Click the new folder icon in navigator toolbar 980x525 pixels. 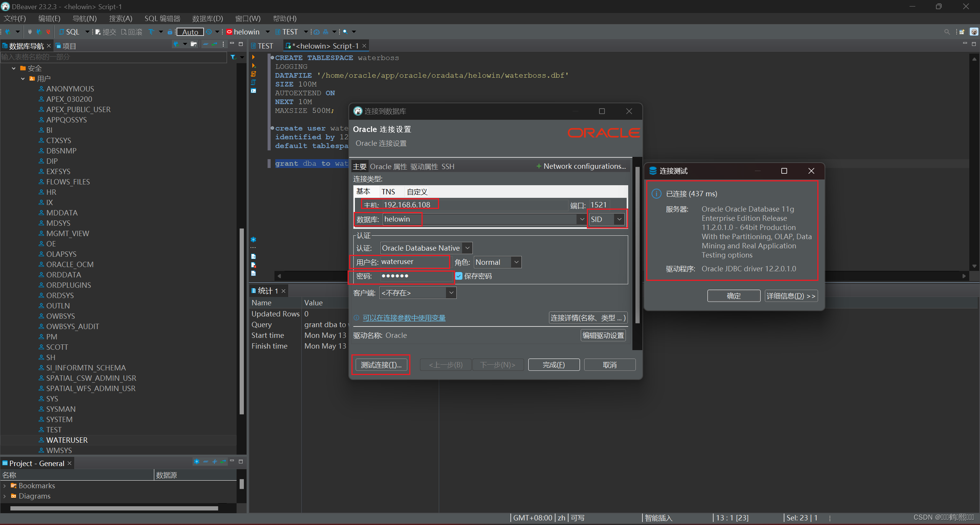point(194,44)
